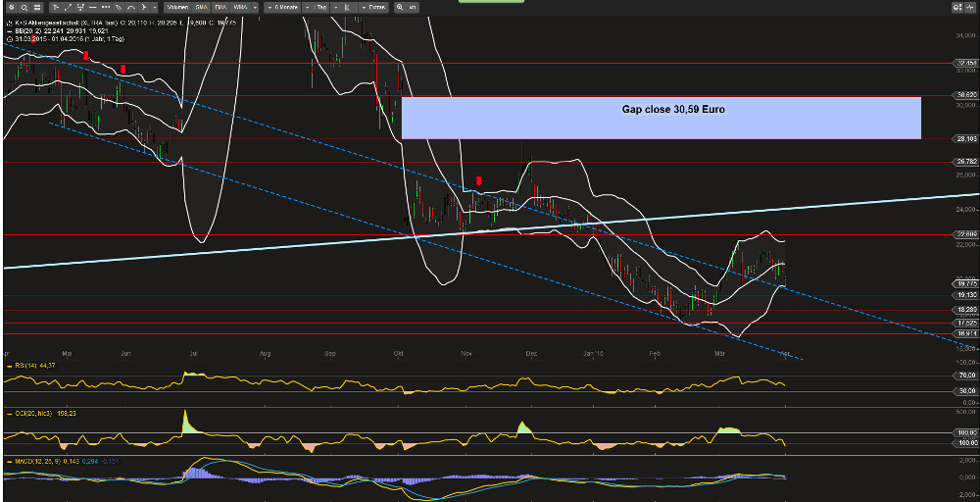Expand the drawing tools dropdown arrow
The image size is (980, 502).
[x=155, y=8]
